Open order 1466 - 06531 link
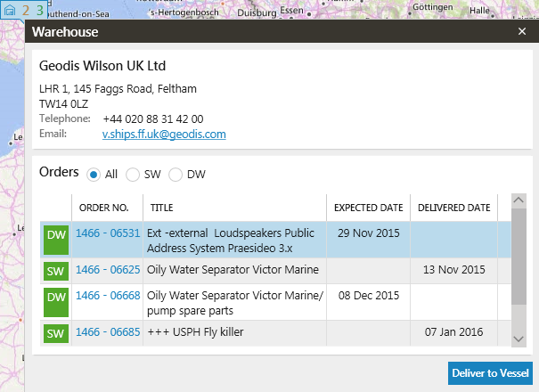The height and width of the screenshot is (392, 539). 108,233
